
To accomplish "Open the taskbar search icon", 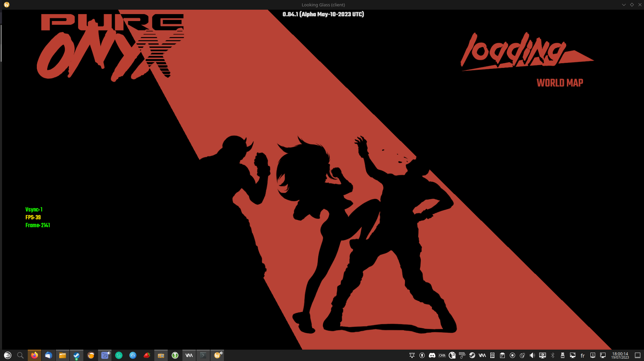I will 20,355.
